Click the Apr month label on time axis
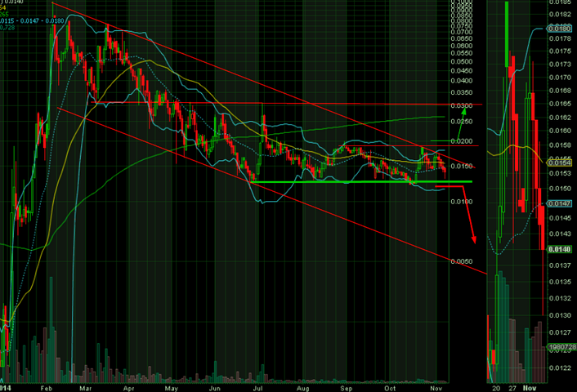Viewport: 577px width, 392px height. tap(128, 388)
